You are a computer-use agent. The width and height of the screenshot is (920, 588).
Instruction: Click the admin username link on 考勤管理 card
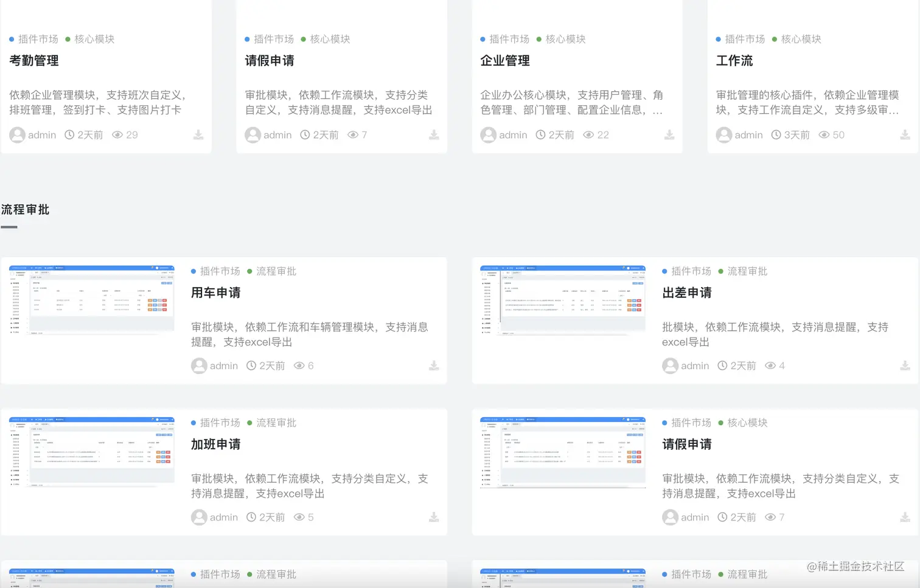pyautogui.click(x=42, y=134)
